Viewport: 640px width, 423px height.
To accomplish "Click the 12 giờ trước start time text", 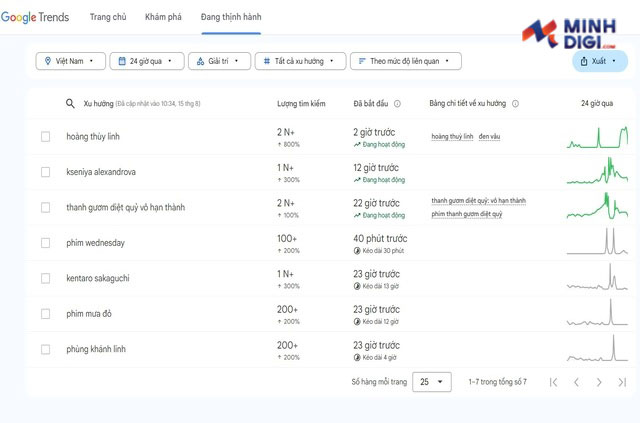I will pos(376,168).
